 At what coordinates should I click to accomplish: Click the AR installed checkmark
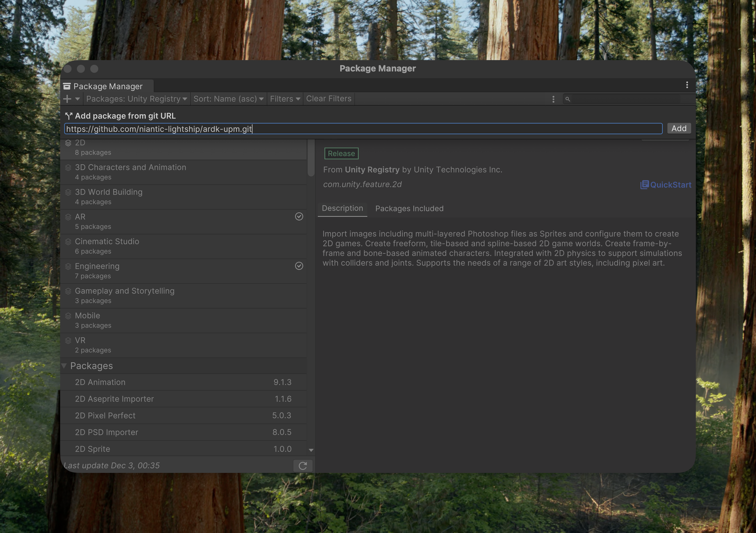pos(299,216)
